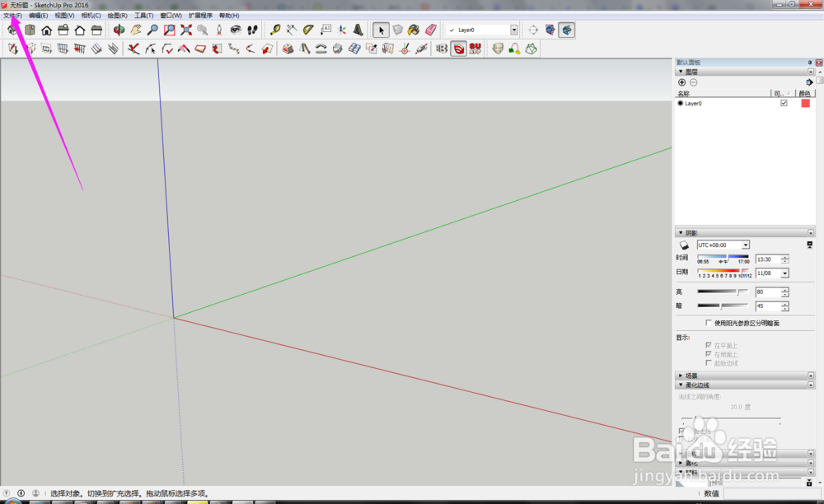Viewport: 824px width, 504px height.
Task: Select the Layer0 active radio button
Action: click(680, 103)
